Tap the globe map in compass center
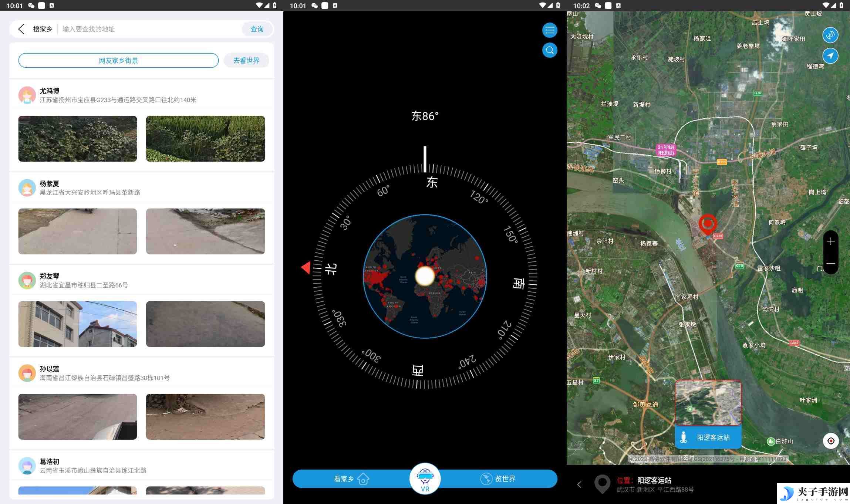 pos(425,276)
